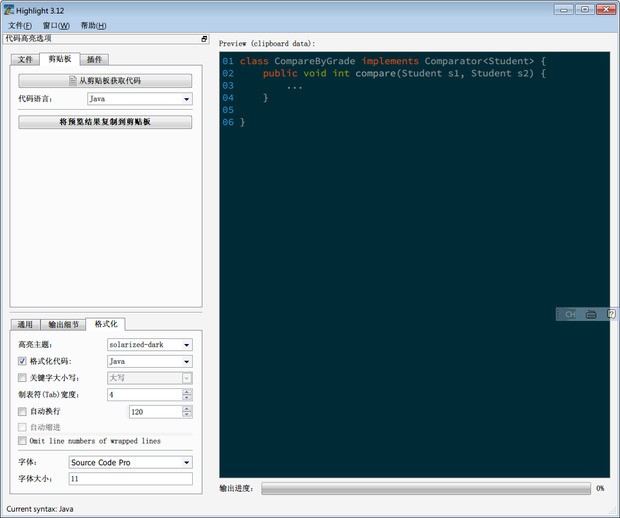Tick Omit line numbers of wrapped lines
Screen dimensions: 620x518
tap(23, 441)
